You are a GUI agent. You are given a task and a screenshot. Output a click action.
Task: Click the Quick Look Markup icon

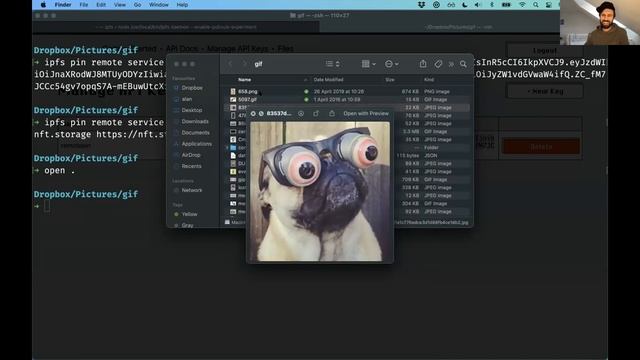click(301, 113)
